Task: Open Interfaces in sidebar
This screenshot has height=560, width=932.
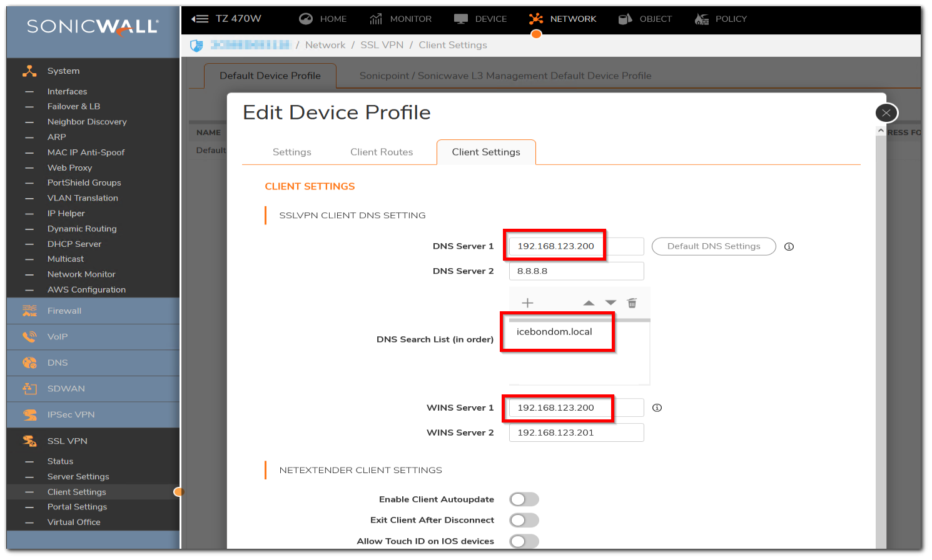Action: point(67,91)
